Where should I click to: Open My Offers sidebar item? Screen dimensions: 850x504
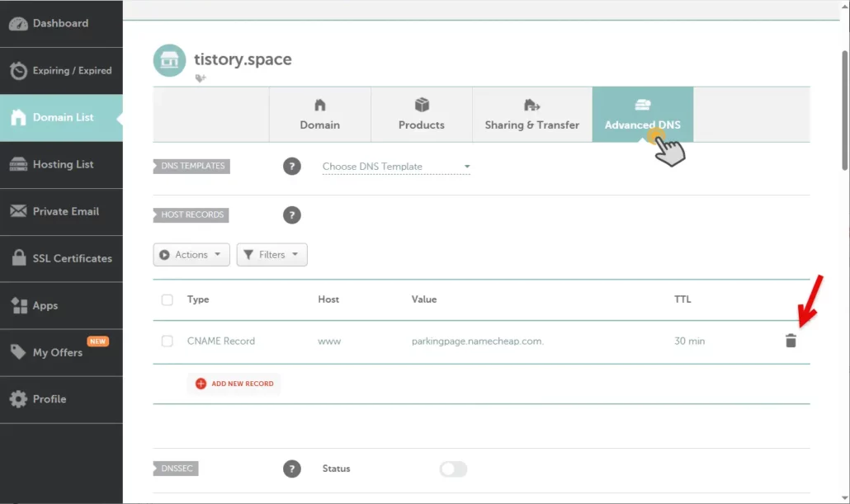pos(61,352)
